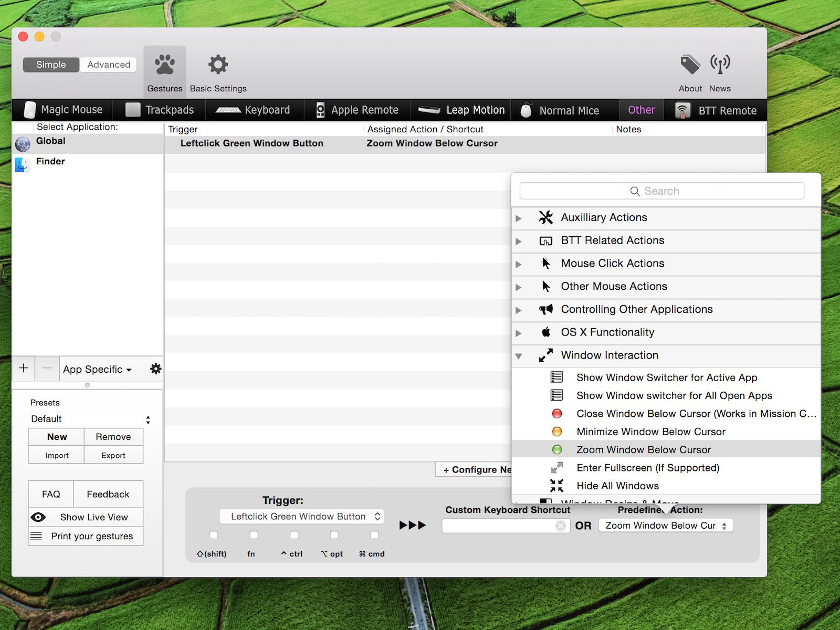Click the Window Interaction arrows icon
840x630 pixels.
pos(546,355)
